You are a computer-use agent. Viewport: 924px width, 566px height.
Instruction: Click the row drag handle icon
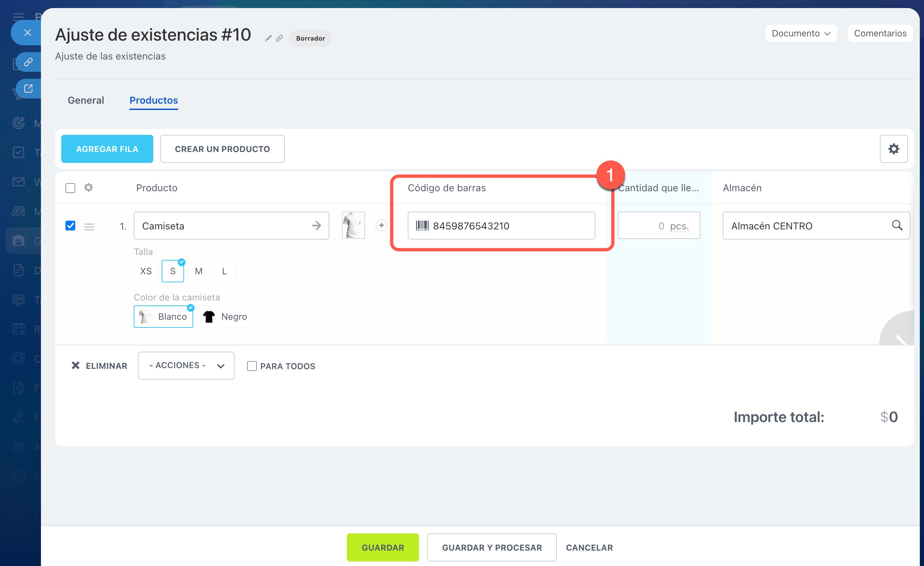coord(89,226)
